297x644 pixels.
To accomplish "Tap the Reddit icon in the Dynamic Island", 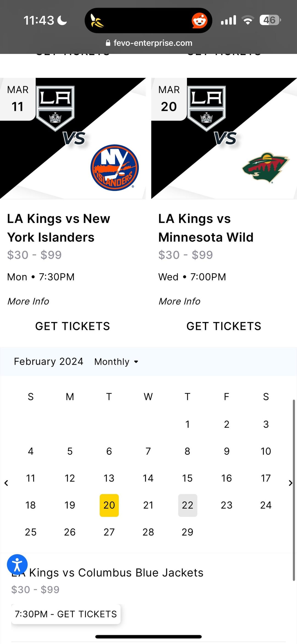I will [199, 21].
